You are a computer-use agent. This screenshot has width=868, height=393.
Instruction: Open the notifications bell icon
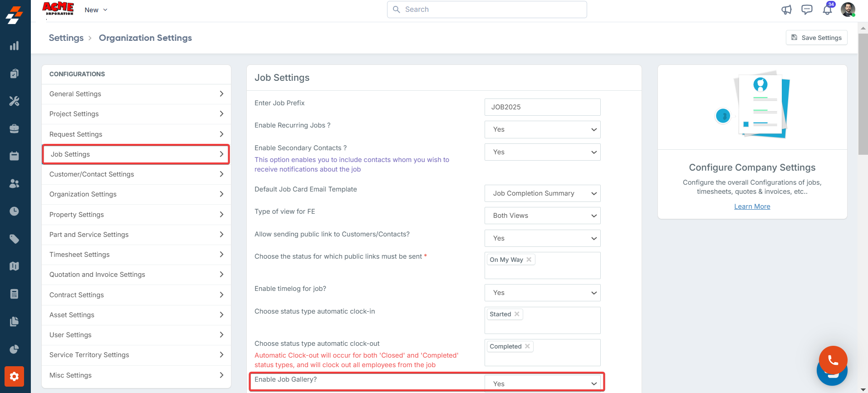pos(827,10)
